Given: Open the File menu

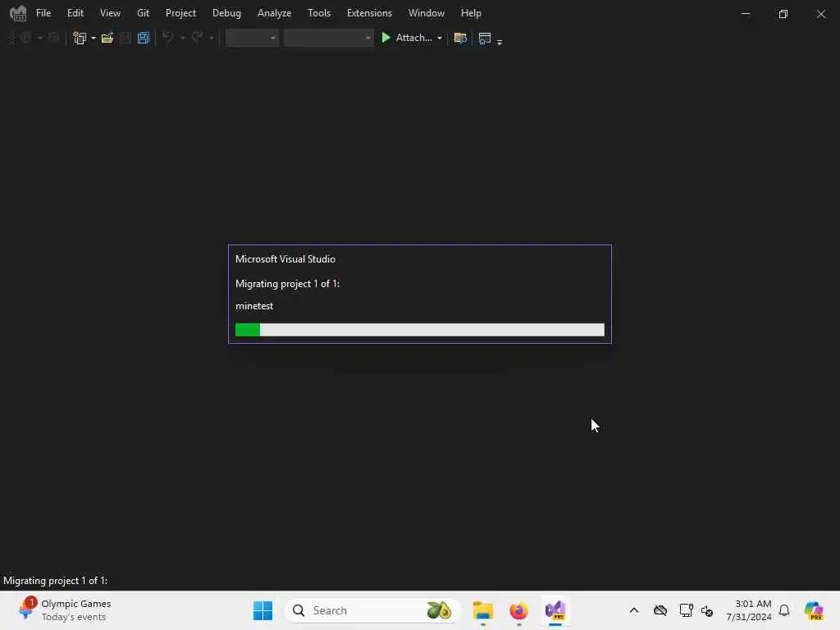Looking at the screenshot, I should 43,13.
